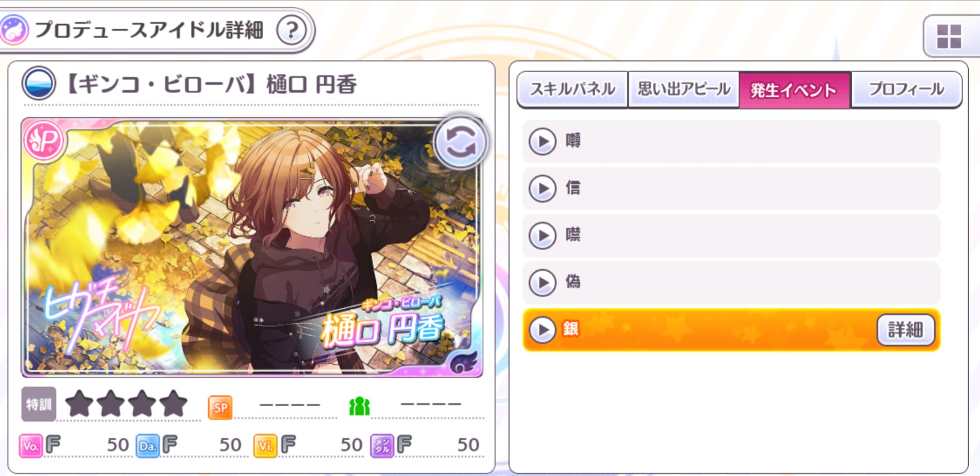Switch to the スキルパネル tab

(572, 90)
